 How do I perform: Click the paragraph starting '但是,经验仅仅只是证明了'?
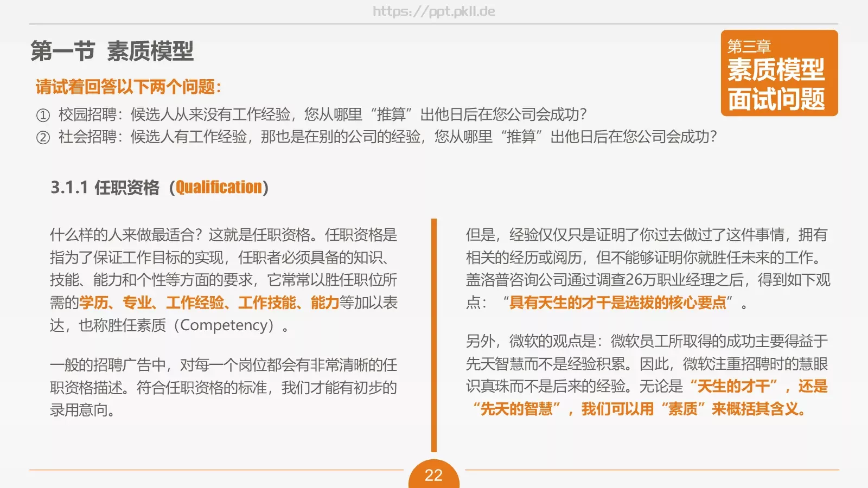(647, 268)
